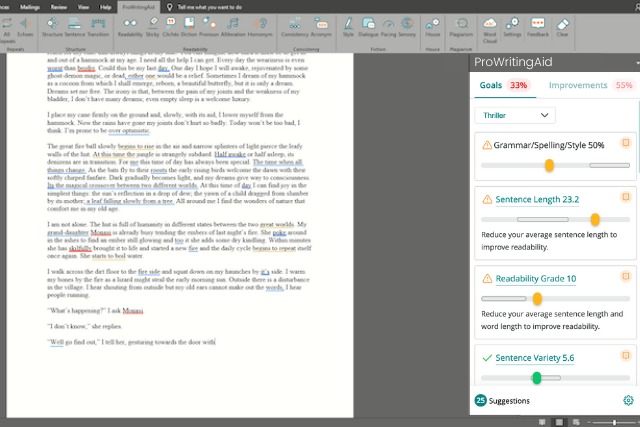This screenshot has height=427, width=640.
Task: Open info icon for Readability Grade goal
Action: [x=626, y=276]
